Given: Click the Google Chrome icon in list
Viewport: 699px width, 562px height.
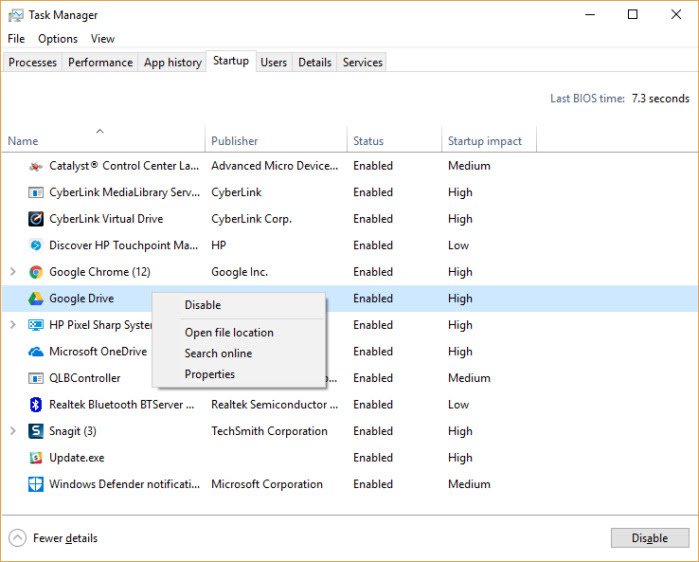Looking at the screenshot, I should 36,272.
